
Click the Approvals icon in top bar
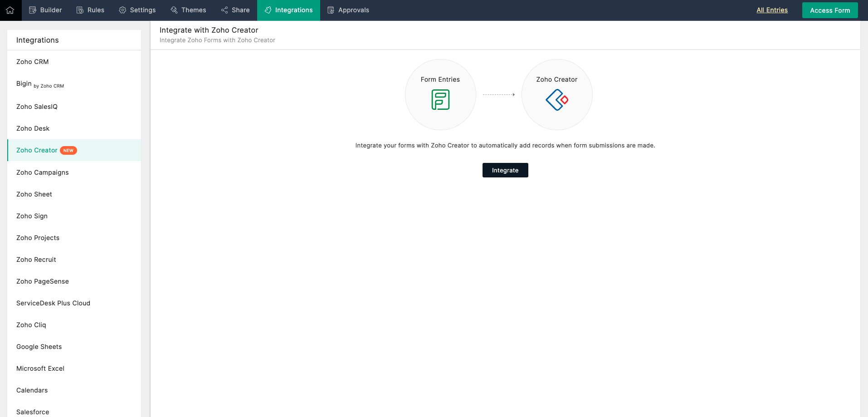331,10
